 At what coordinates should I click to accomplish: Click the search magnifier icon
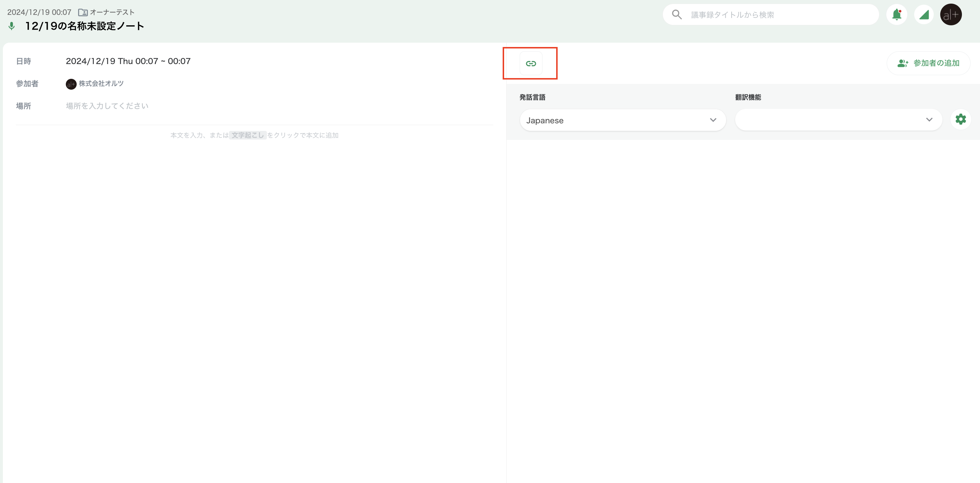pyautogui.click(x=676, y=15)
